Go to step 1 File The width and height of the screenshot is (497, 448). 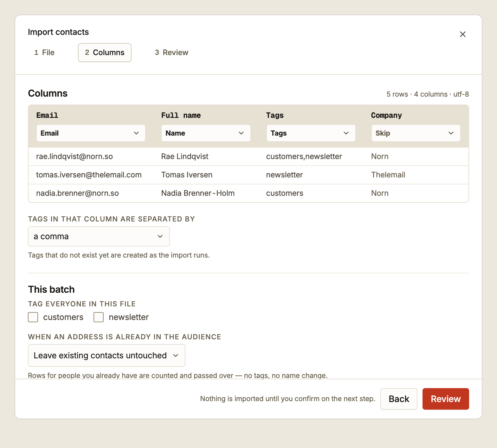44,53
